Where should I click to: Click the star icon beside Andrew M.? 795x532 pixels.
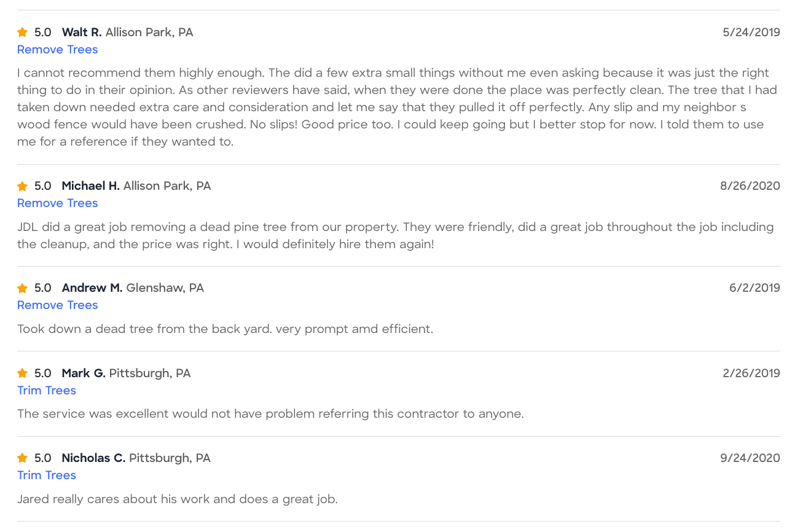23,288
